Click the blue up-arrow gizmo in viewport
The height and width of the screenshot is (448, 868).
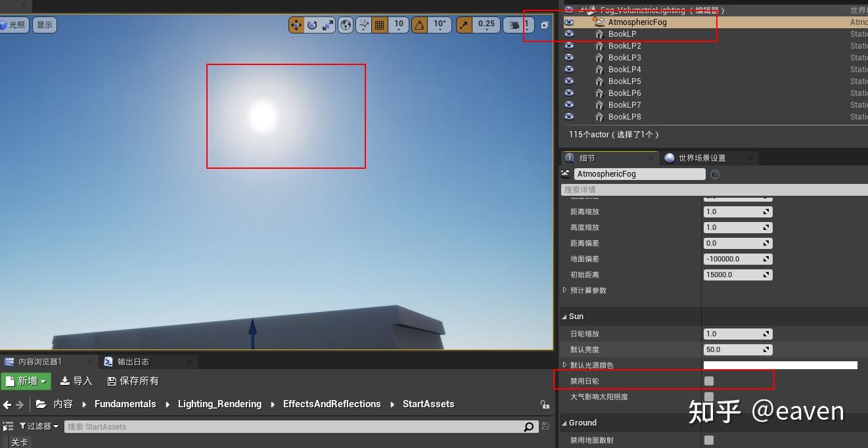point(252,334)
